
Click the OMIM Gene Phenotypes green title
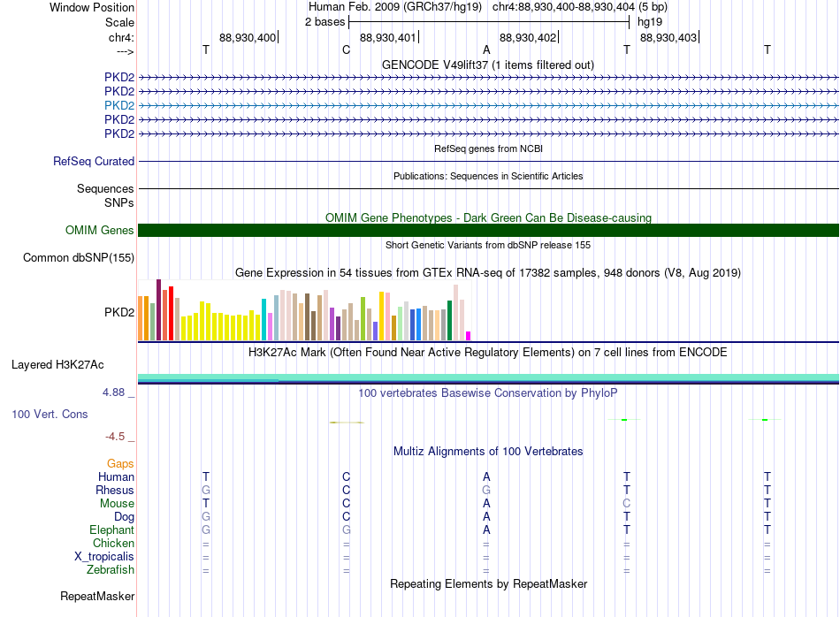click(488, 217)
